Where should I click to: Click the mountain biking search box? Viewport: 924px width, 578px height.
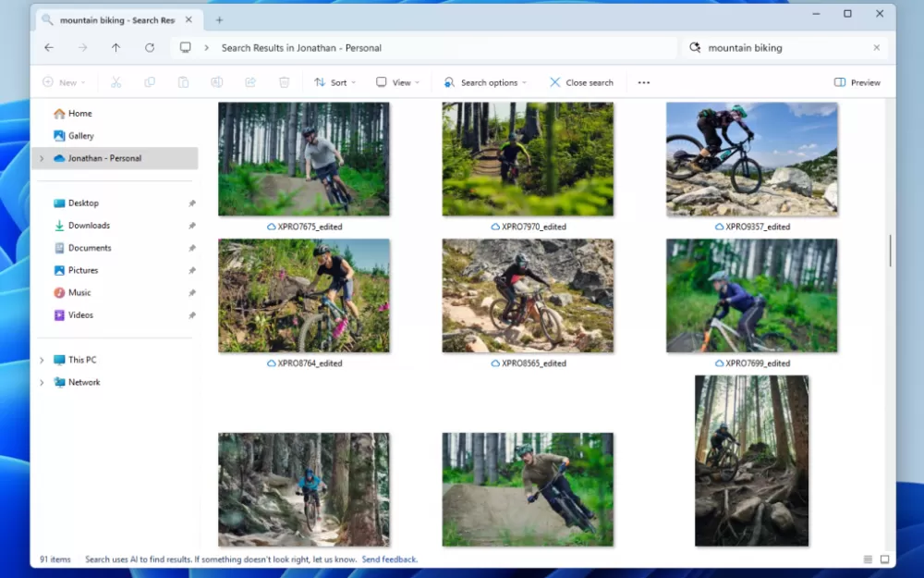[x=784, y=48]
